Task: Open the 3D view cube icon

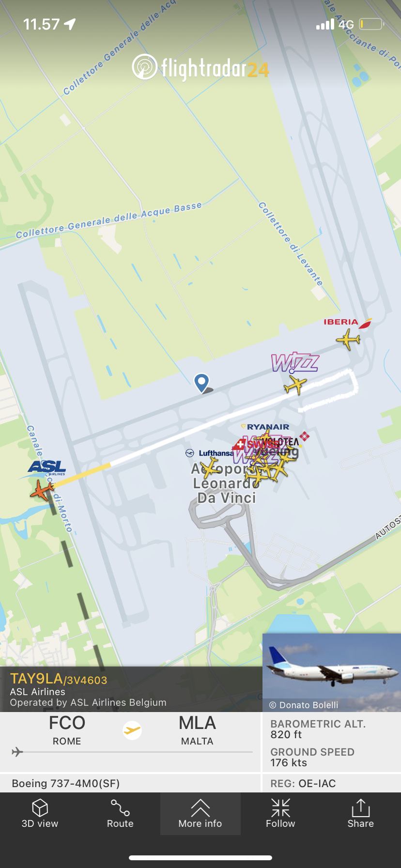Action: point(40,807)
